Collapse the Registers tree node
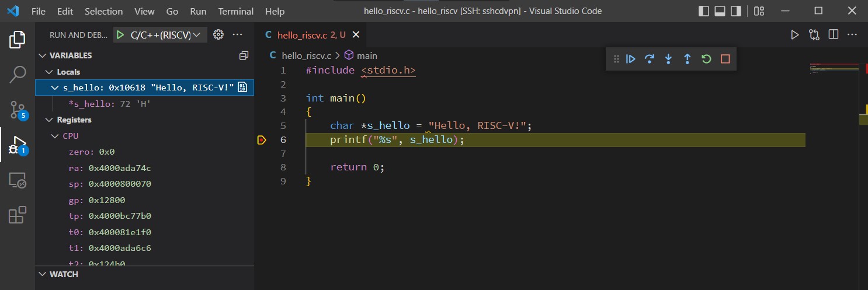 [x=49, y=120]
